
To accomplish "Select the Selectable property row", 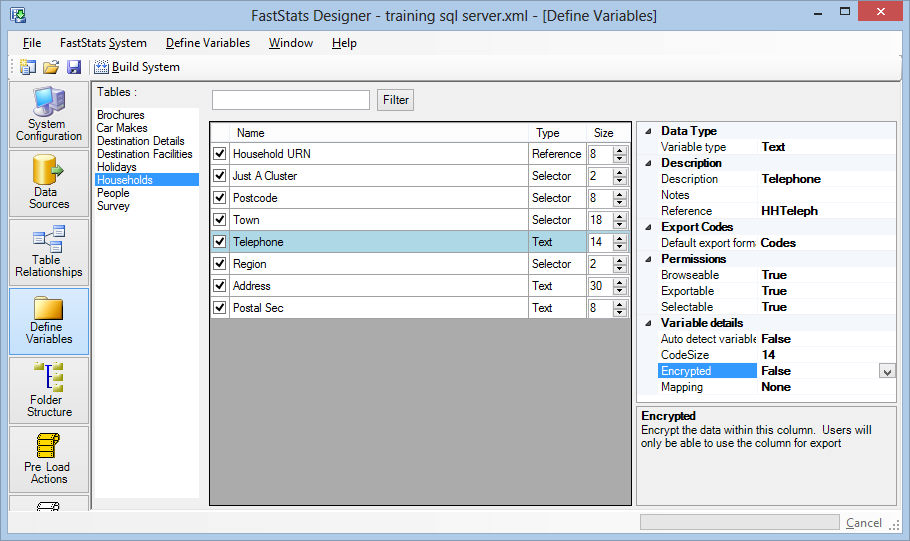I will point(777,307).
